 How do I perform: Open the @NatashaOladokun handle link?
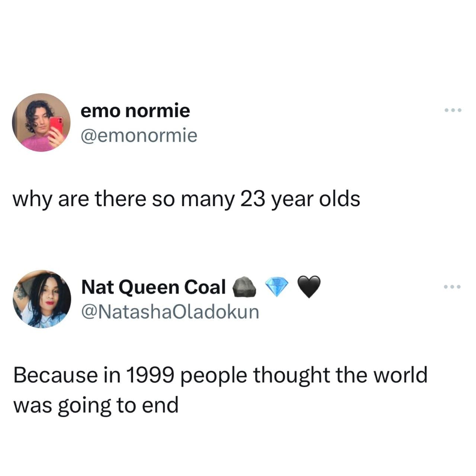[x=170, y=312]
